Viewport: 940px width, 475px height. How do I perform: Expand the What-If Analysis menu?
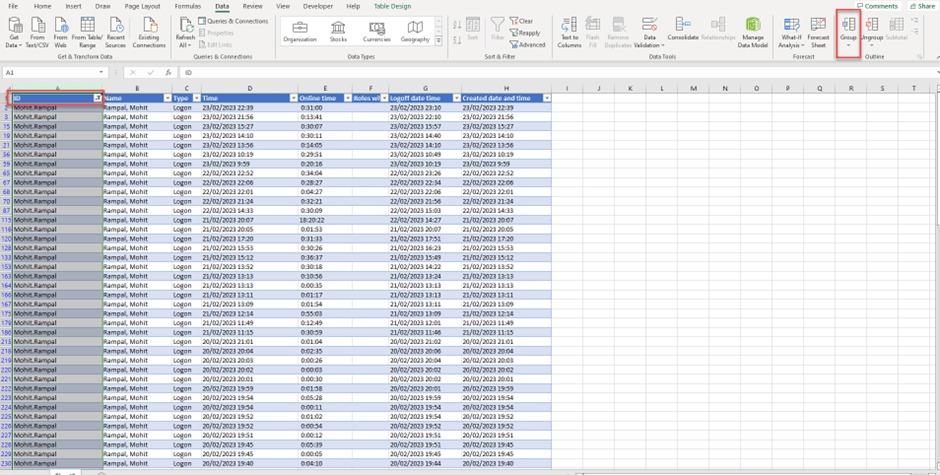pos(791,32)
